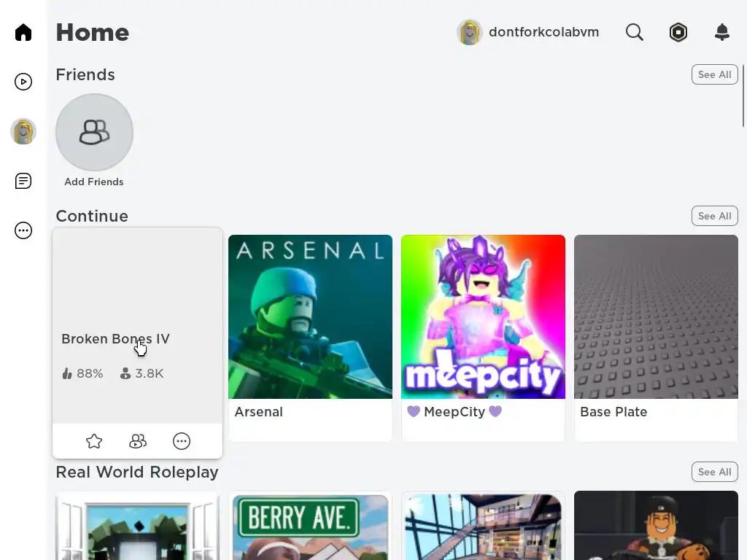Open the More options icon in sidebar
747x560 pixels.
click(23, 230)
